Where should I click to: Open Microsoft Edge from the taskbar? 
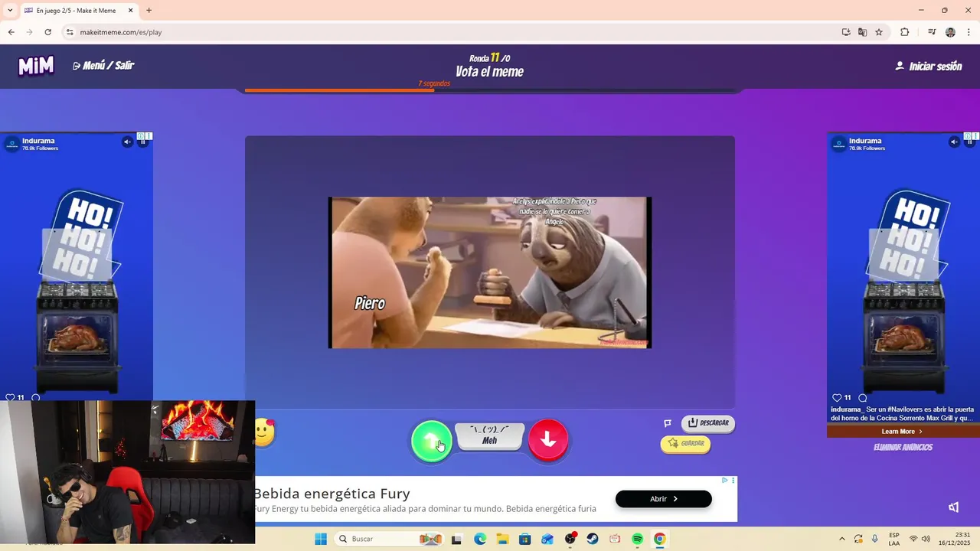(480, 539)
